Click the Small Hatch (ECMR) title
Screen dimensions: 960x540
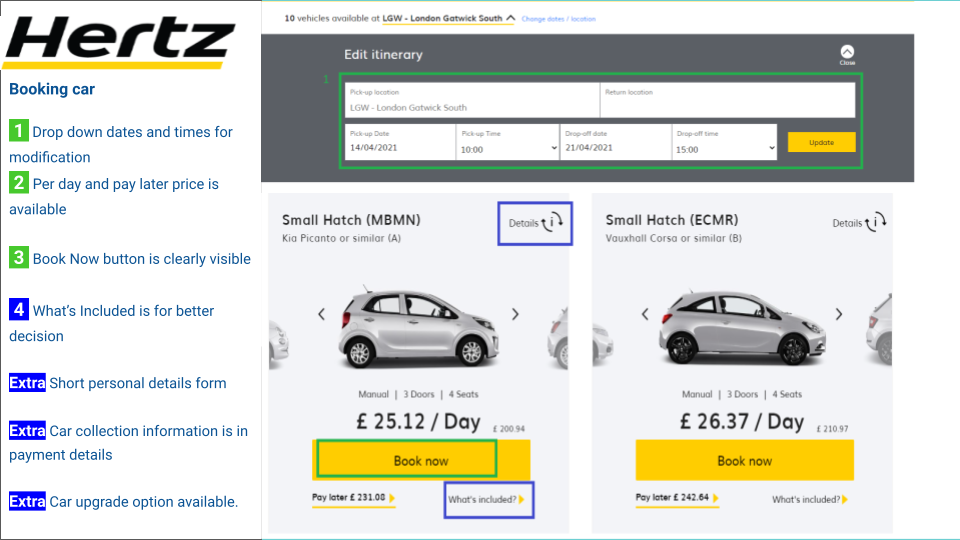coord(672,220)
